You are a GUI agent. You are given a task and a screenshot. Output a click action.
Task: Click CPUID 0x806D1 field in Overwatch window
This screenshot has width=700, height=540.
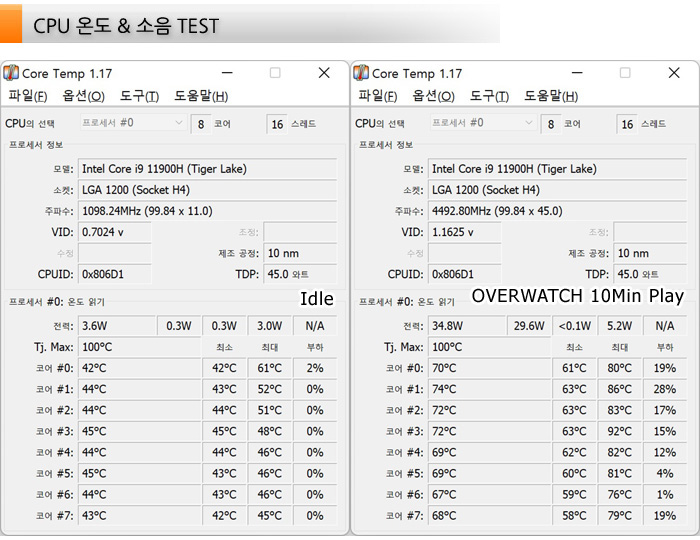coord(465,274)
